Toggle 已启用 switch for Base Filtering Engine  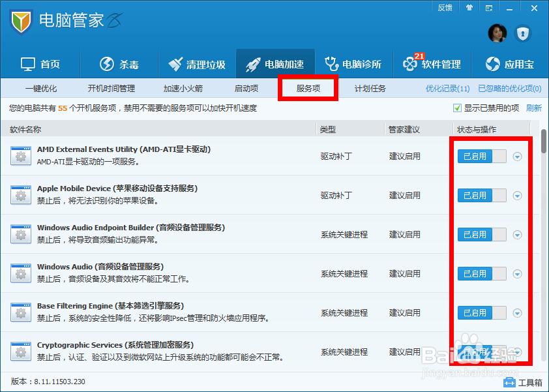(x=482, y=313)
